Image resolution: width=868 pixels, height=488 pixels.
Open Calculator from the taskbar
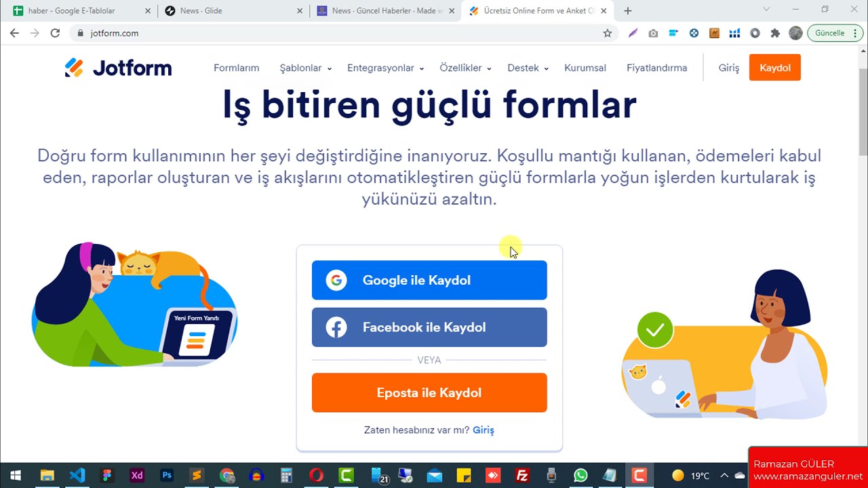pyautogui.click(x=286, y=475)
